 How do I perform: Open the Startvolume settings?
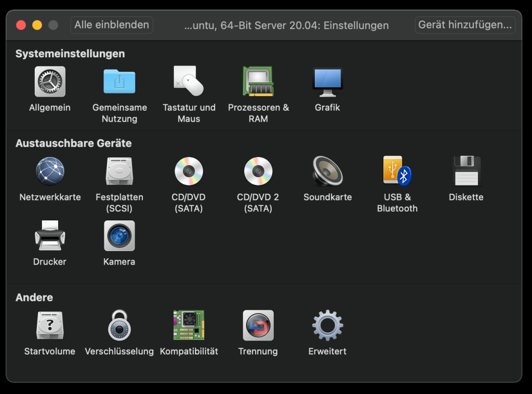(50, 325)
